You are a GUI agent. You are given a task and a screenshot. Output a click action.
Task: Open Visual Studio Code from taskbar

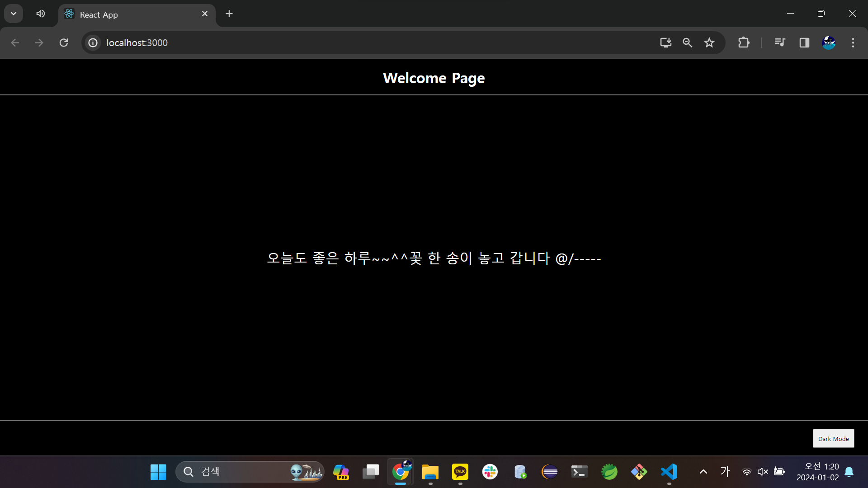tap(669, 472)
